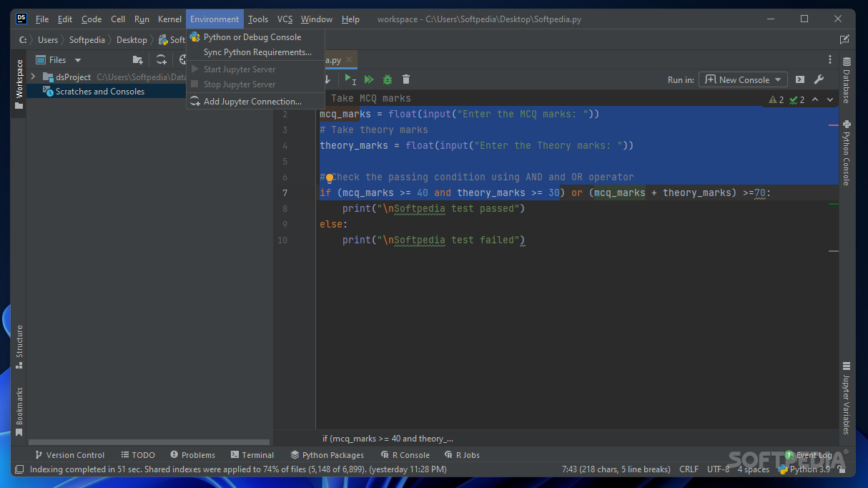Viewport: 868px width, 488px height.
Task: Click the Desktop breadcrumb in navigation bar
Action: [x=132, y=40]
